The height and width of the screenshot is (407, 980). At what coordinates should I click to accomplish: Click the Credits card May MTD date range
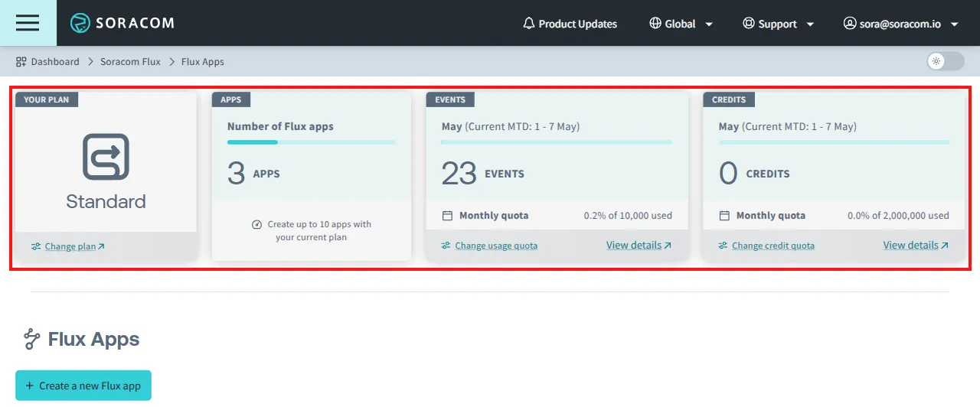[x=788, y=126]
